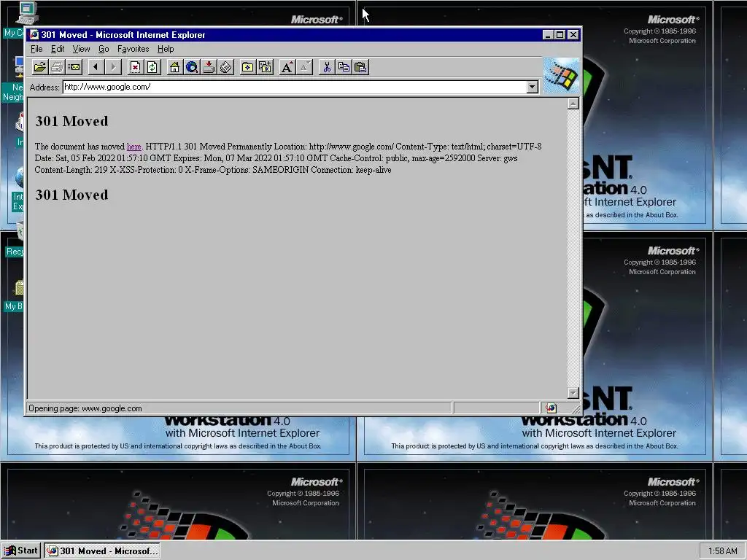Open the View menu
This screenshot has width=747, height=560.
[81, 49]
